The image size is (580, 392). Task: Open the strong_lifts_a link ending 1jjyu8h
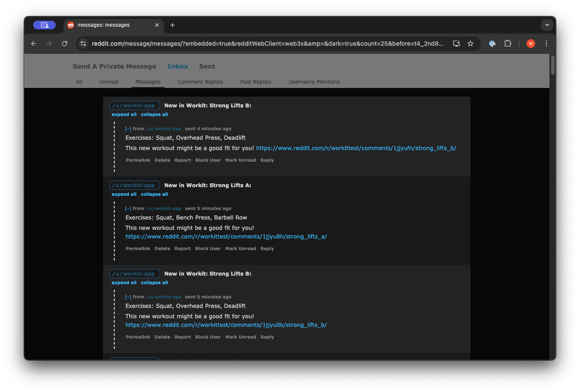pos(226,237)
